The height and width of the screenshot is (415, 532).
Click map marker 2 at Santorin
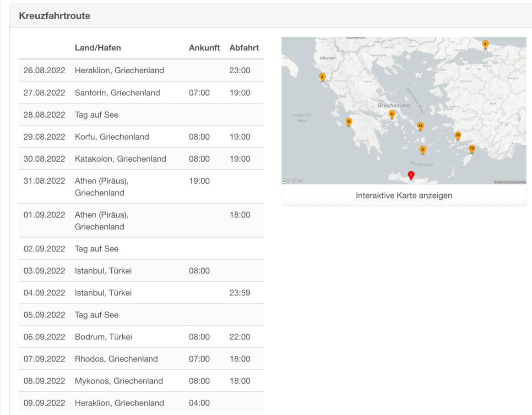tap(423, 149)
